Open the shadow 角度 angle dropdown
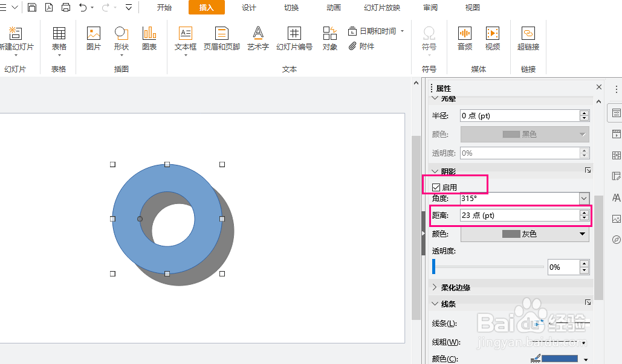 (x=583, y=198)
